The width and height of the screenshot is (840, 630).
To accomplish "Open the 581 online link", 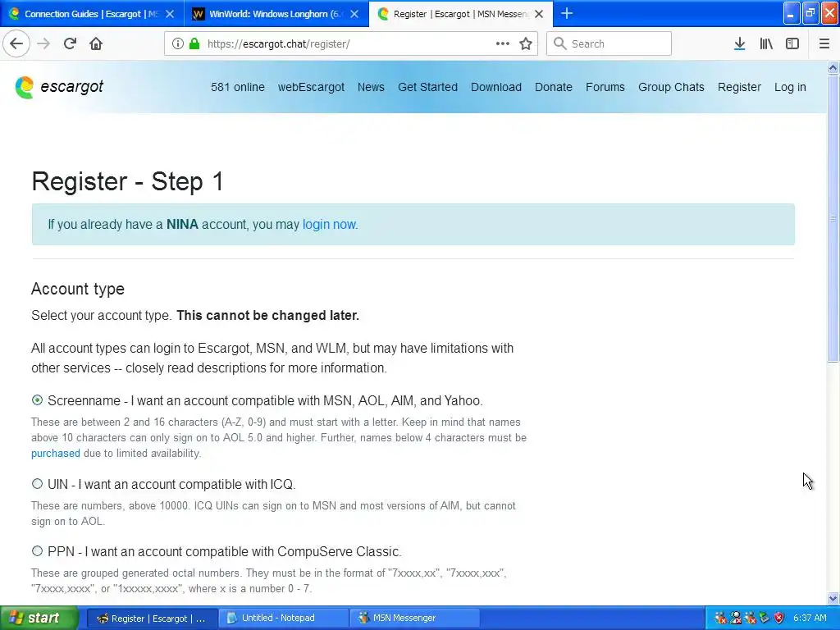I will 237,87.
